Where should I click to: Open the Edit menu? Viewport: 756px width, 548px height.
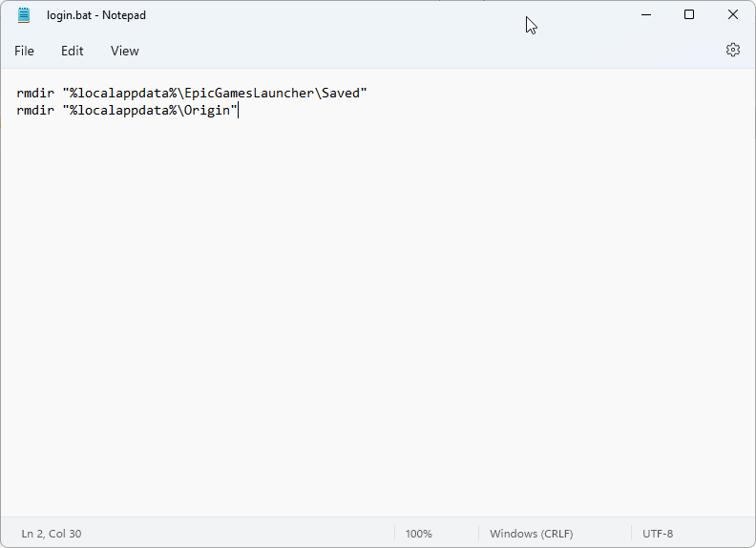[x=73, y=51]
